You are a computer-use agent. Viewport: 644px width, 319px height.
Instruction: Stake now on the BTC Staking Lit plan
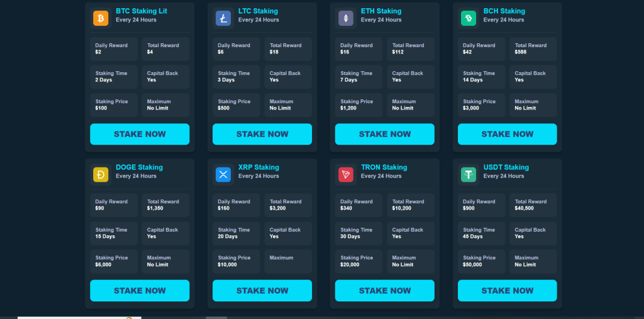(140, 134)
